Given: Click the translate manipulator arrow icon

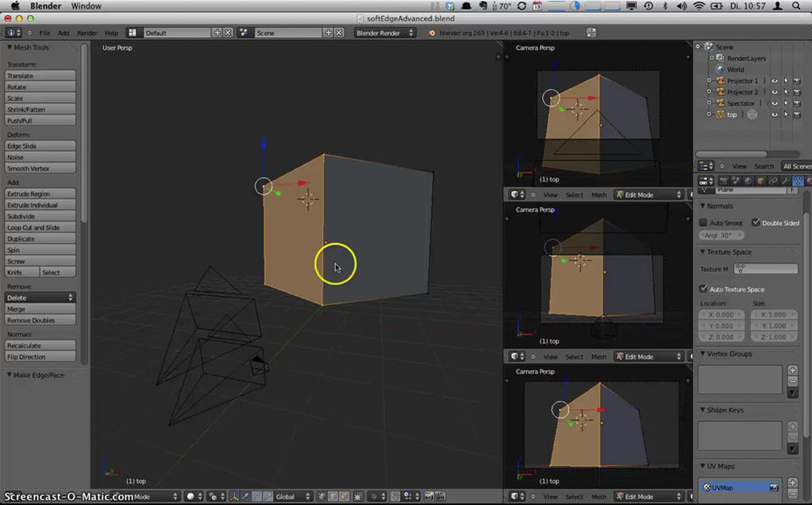Looking at the screenshot, I should point(245,496).
